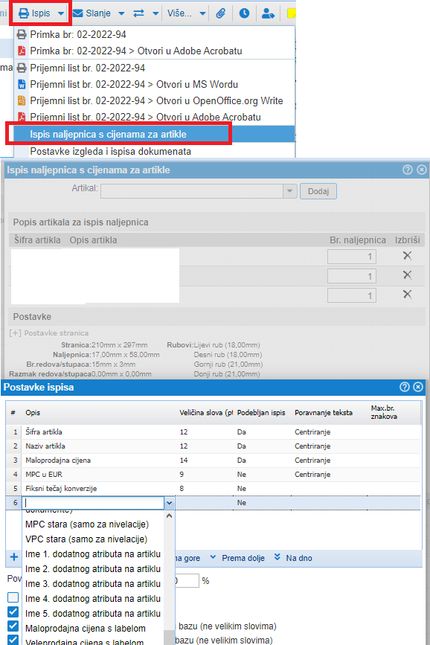Open row 6 Opis dropdown arrow

coord(169,503)
